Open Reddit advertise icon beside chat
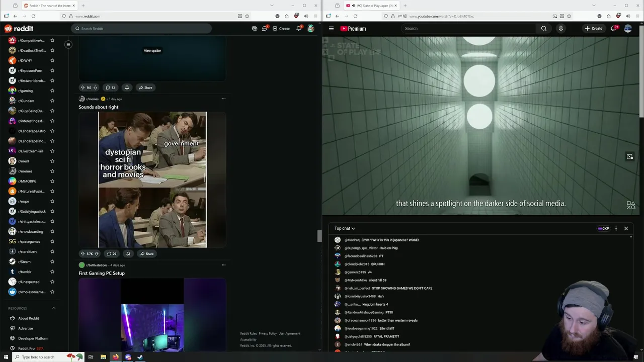The width and height of the screenshot is (644, 362). [x=255, y=29]
